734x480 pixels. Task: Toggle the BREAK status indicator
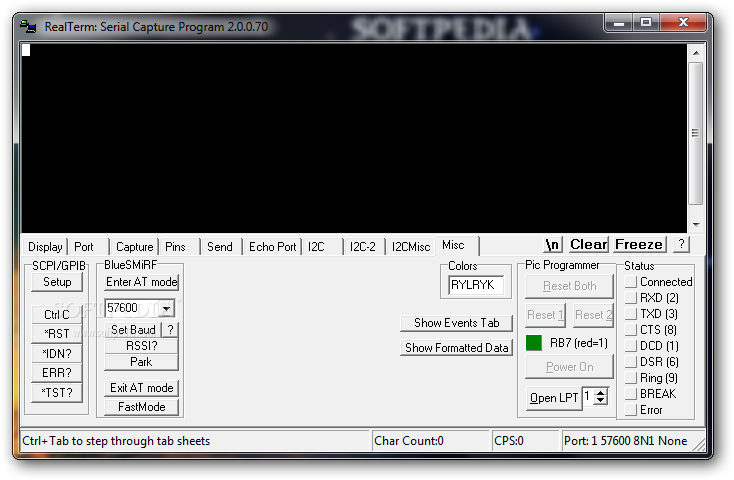631,394
